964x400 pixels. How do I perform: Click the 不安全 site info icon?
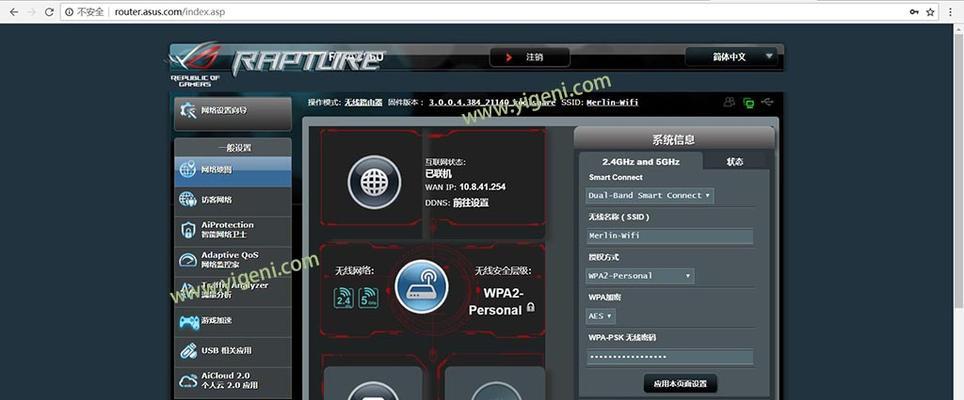pyautogui.click(x=69, y=12)
